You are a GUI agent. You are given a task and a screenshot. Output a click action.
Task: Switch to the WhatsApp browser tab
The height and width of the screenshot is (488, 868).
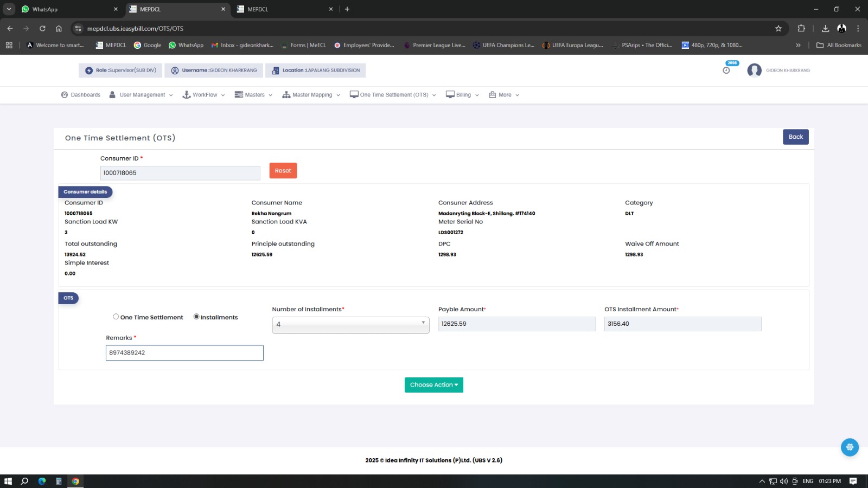68,9
